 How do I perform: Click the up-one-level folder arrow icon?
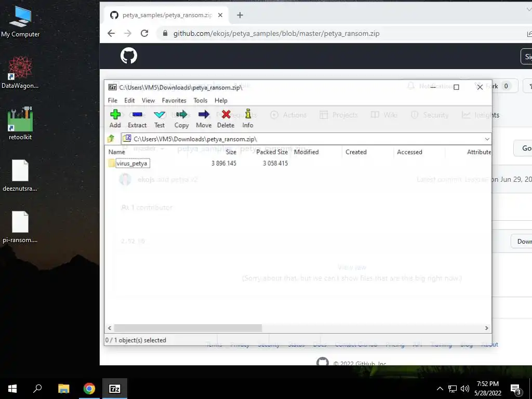click(111, 138)
